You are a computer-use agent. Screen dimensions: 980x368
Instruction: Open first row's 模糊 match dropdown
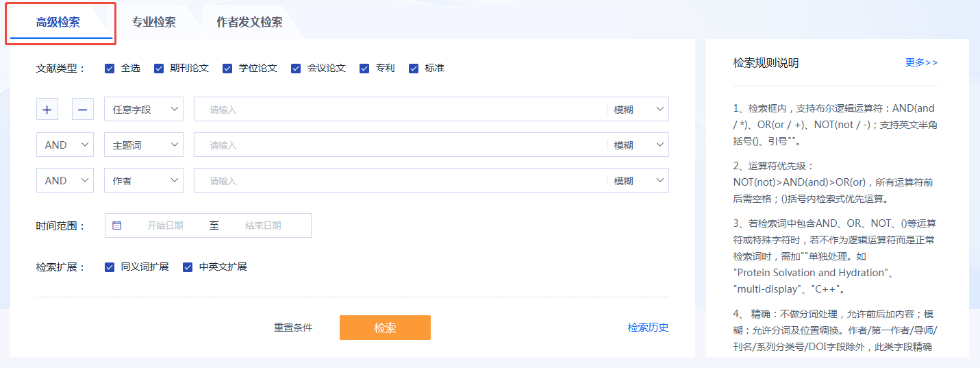[x=638, y=109]
